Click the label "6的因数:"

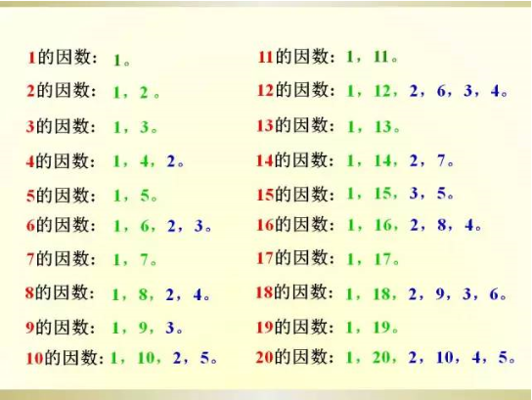click(x=61, y=225)
